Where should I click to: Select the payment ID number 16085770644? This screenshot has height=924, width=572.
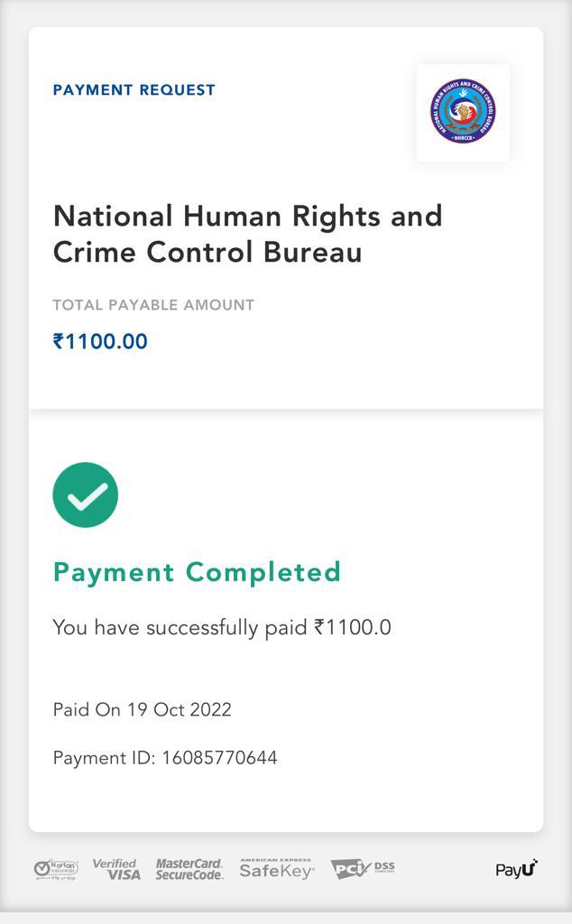pos(219,758)
